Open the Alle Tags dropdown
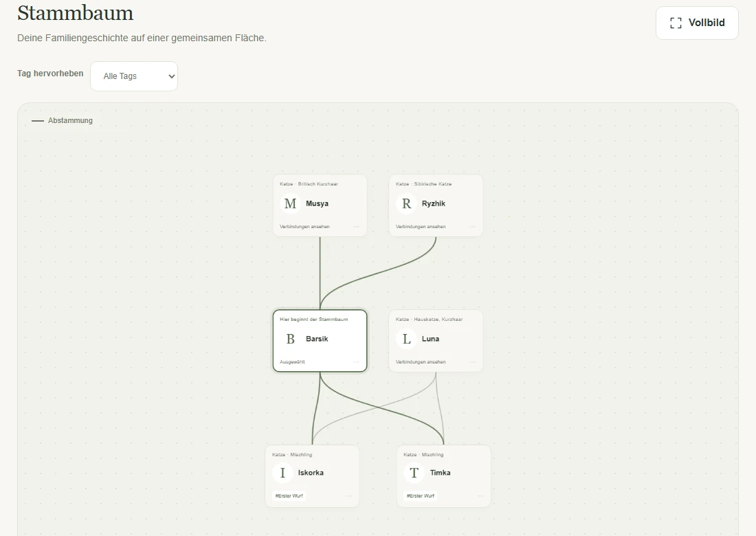The image size is (756, 536). pos(134,76)
